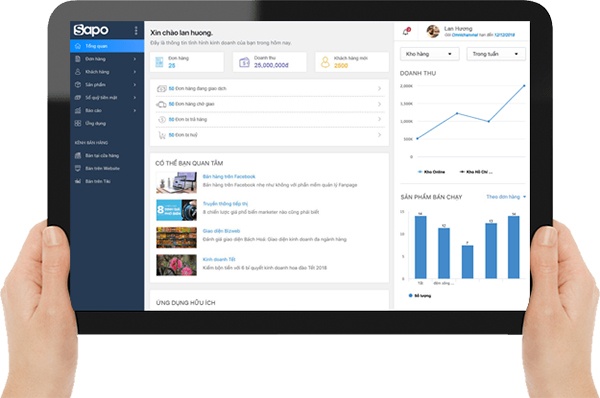The height and width of the screenshot is (398, 600).
Task: Open the arrow on Đơn bị trả hàng row
Action: [379, 119]
